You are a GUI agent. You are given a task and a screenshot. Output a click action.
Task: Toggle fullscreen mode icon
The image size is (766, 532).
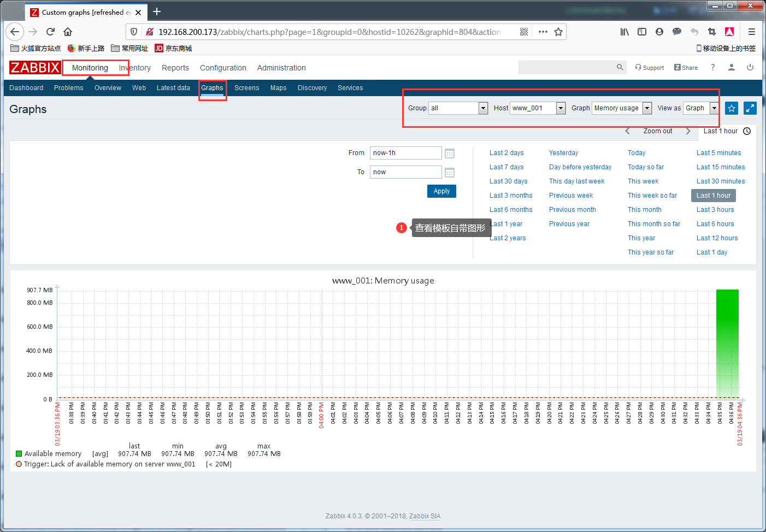click(x=750, y=108)
